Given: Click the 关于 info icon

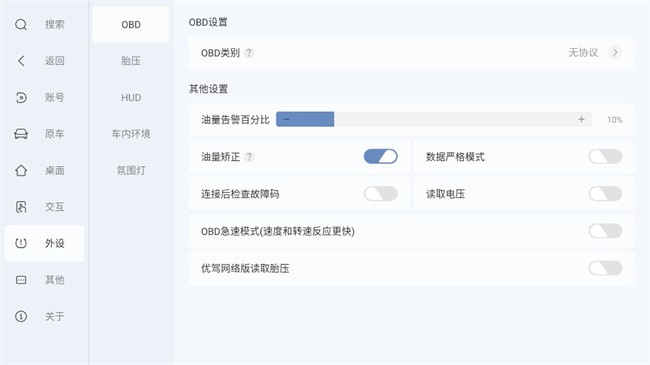Looking at the screenshot, I should tap(21, 316).
